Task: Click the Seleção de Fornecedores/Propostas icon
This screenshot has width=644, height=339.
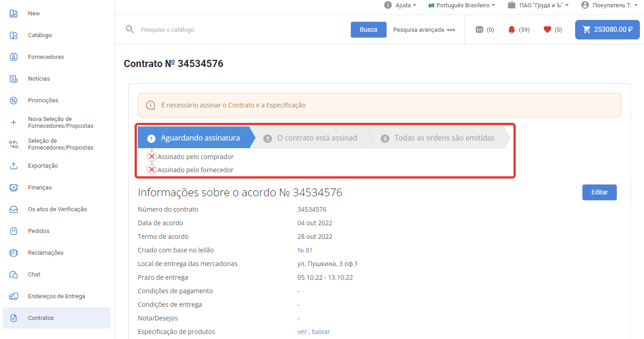Action: [x=14, y=144]
